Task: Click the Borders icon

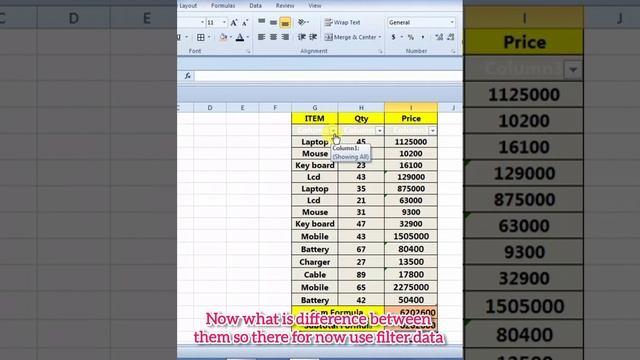Action: [x=201, y=38]
